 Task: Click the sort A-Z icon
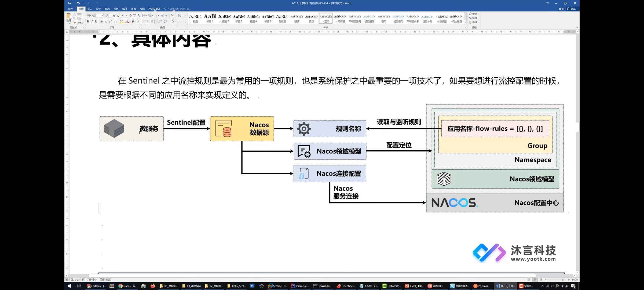179,15
